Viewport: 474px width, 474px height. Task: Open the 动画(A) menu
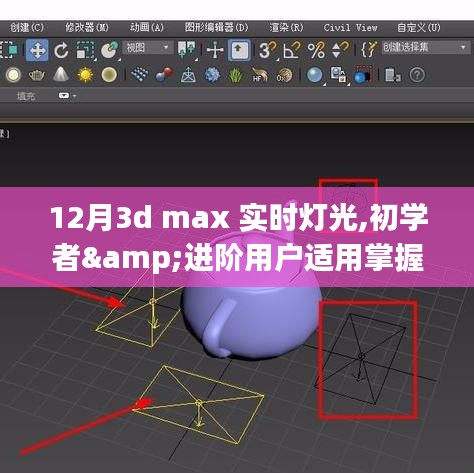(x=147, y=27)
